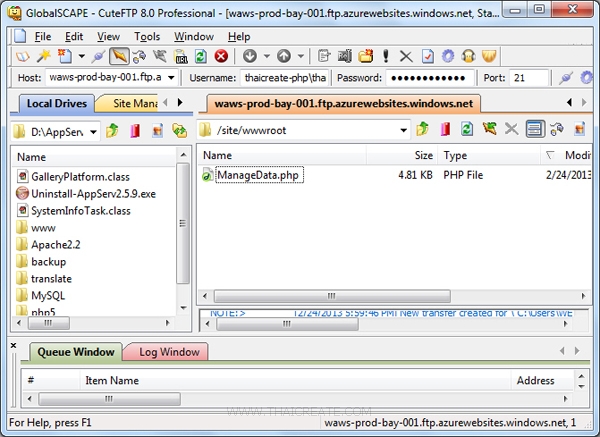Open the Site Manager book icon
Image resolution: width=600 pixels, height=437 pixels.
tap(22, 57)
